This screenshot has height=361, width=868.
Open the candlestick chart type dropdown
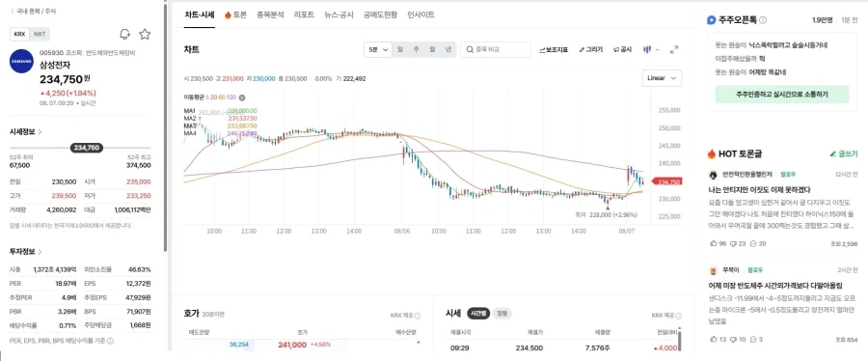click(x=651, y=49)
